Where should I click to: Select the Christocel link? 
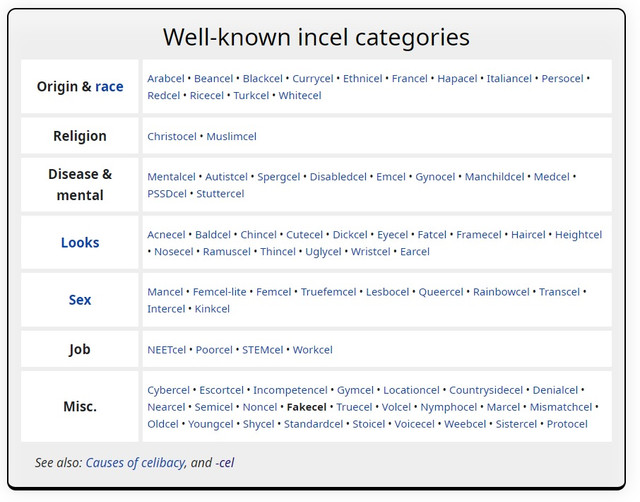click(171, 136)
